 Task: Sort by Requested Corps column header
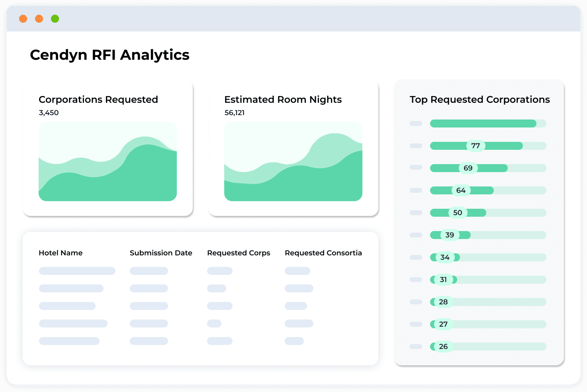pos(239,253)
